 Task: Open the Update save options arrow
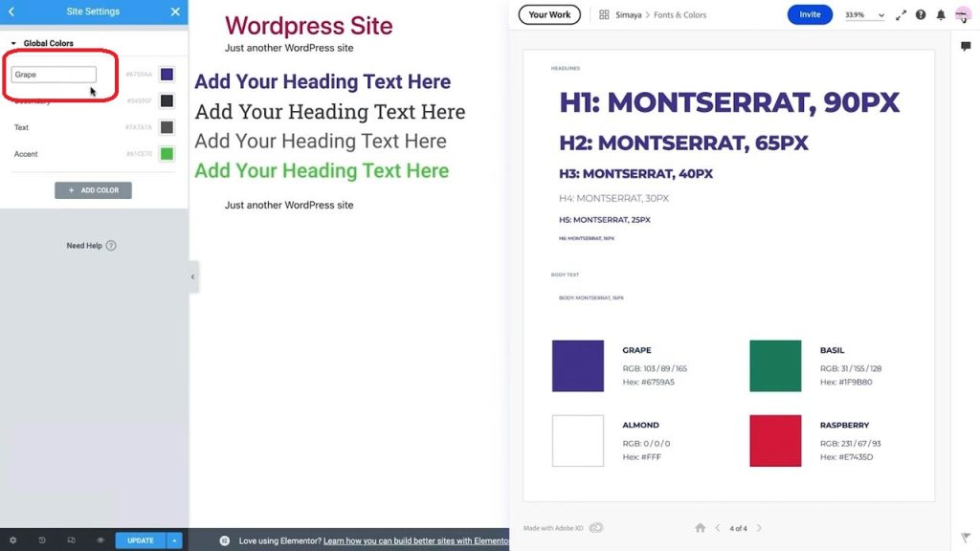pos(174,540)
